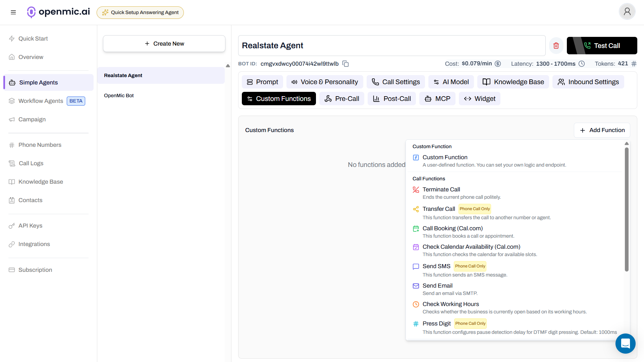Collapse the agent list panel
The width and height of the screenshot is (644, 362).
[228, 66]
